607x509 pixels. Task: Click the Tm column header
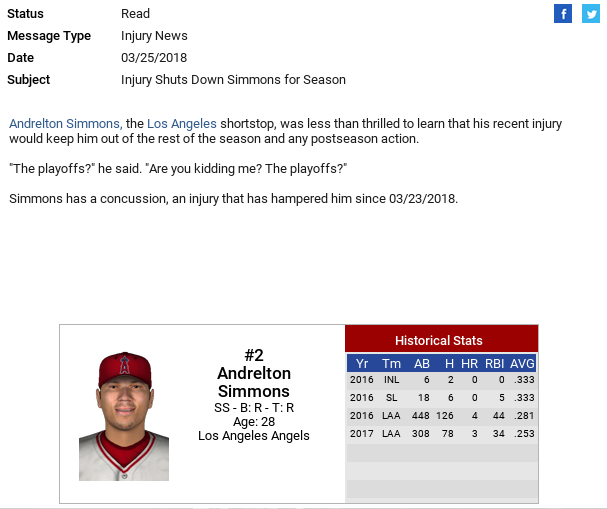[391, 363]
